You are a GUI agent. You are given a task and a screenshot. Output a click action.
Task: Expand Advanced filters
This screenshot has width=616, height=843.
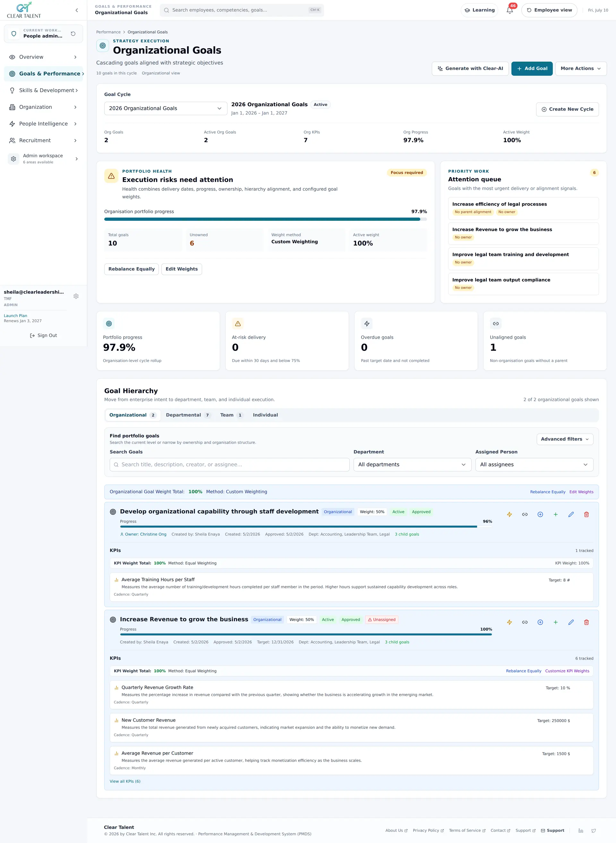565,439
